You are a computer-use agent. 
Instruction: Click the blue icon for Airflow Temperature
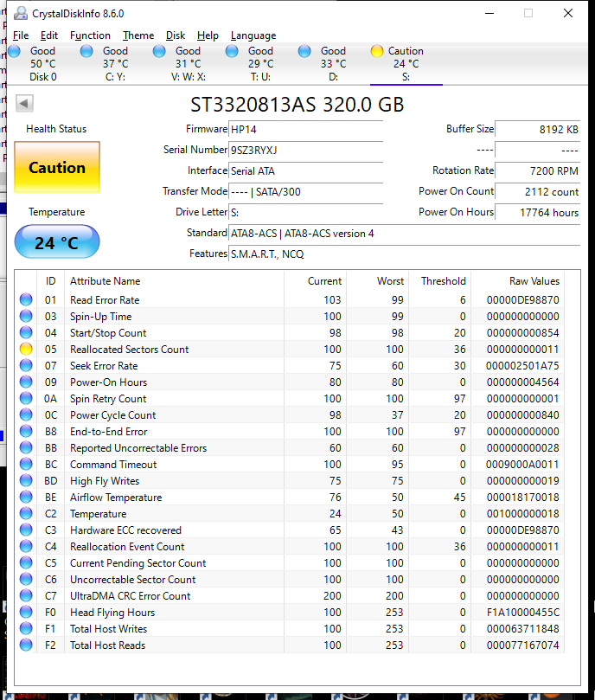(26, 497)
